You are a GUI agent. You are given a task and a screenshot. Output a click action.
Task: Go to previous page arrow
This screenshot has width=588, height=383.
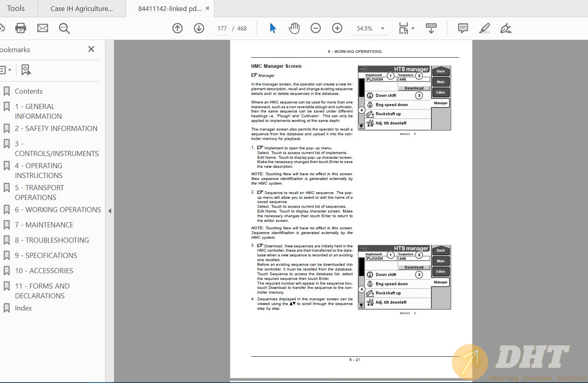coord(177,28)
